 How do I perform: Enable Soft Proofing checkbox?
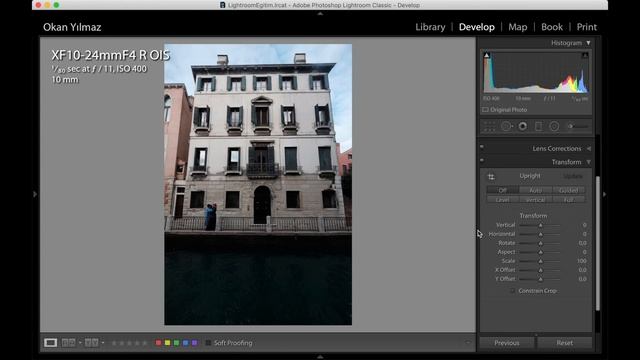click(208, 343)
